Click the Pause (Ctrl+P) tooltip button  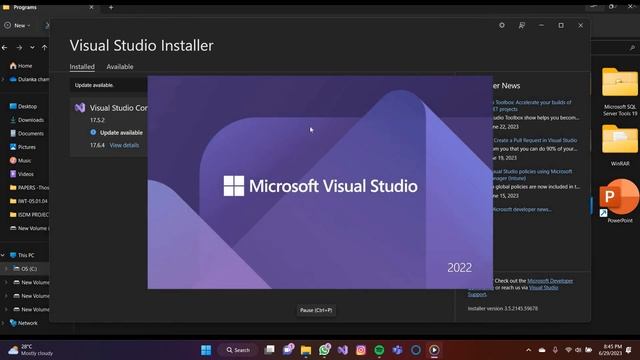coord(316,310)
